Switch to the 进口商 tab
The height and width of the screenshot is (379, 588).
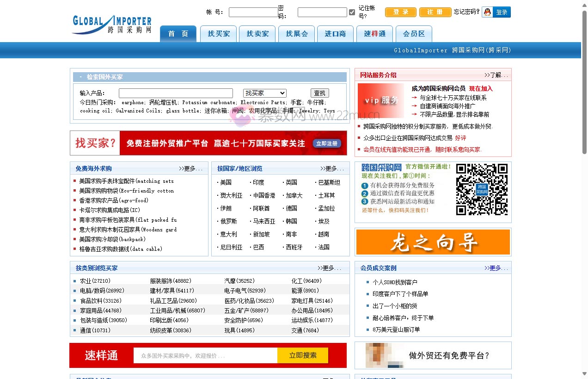tap(335, 34)
